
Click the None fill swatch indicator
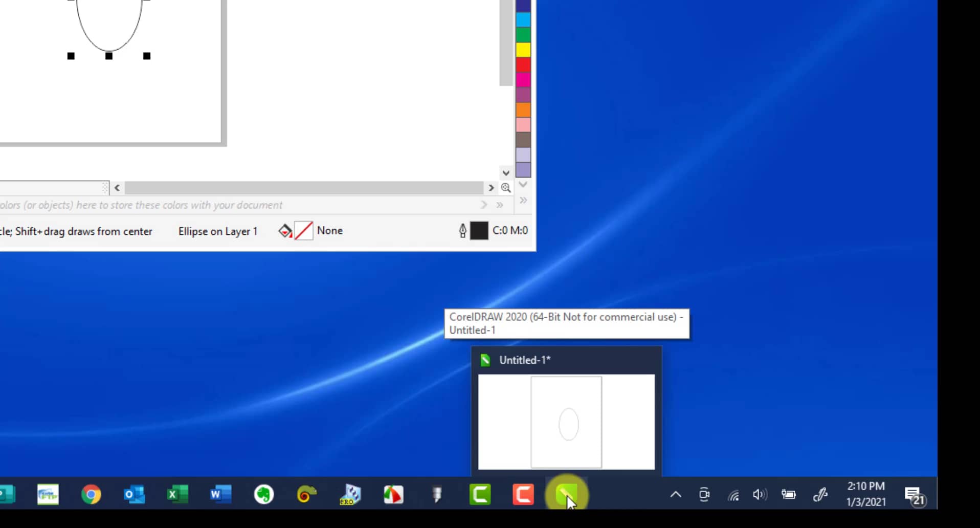[x=304, y=230]
